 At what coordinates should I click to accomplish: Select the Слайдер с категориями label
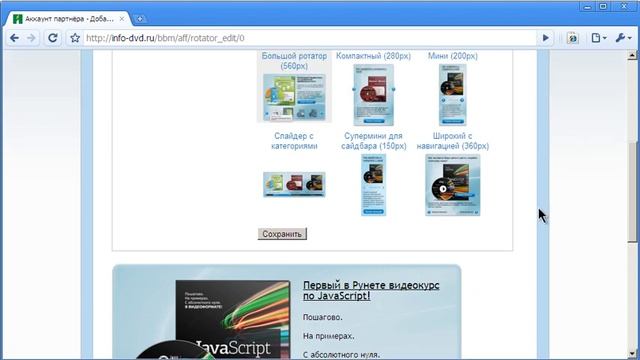tap(294, 141)
